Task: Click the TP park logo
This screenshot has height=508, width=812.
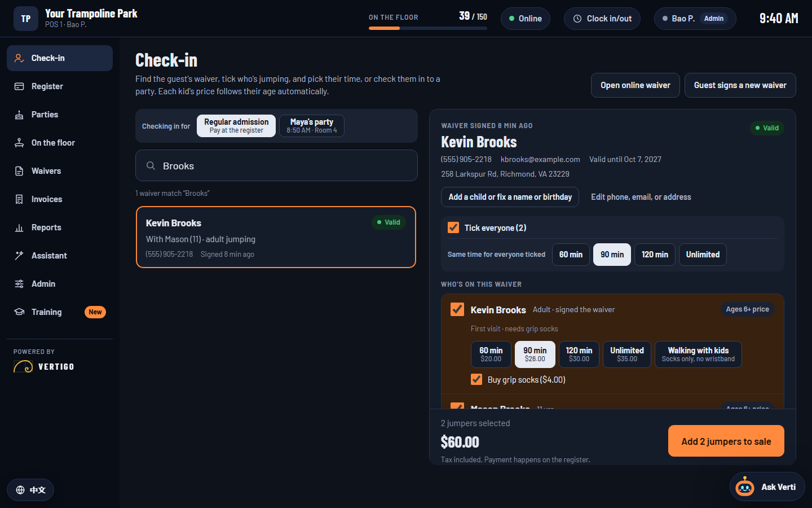Action: [26, 19]
